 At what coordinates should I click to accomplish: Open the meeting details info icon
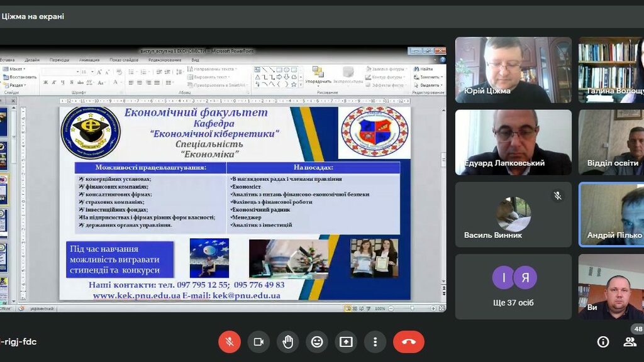click(603, 342)
